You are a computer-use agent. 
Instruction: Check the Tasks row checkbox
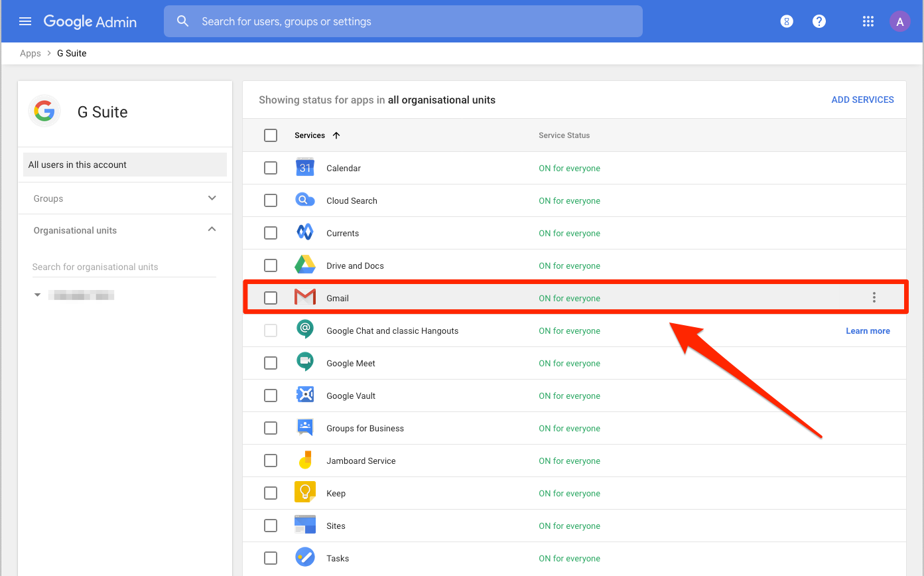pyautogui.click(x=271, y=558)
